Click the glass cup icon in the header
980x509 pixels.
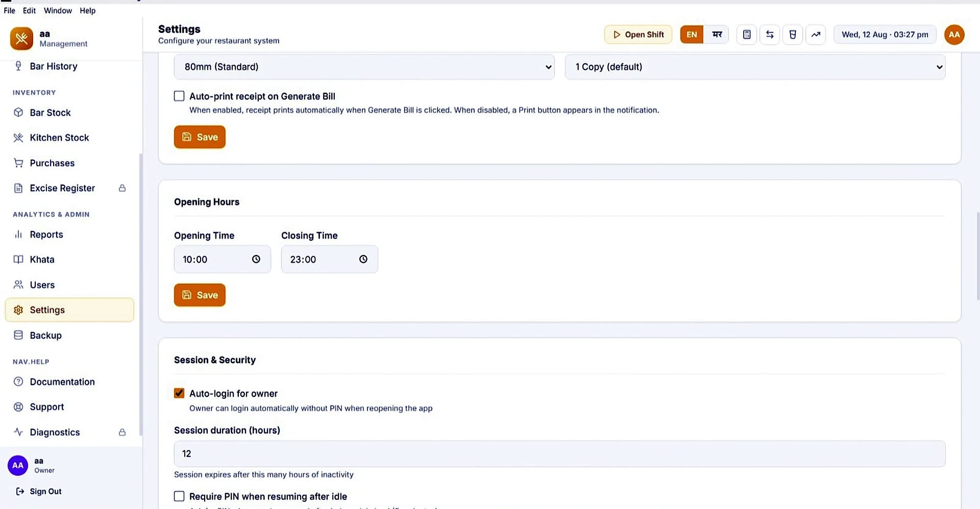tap(793, 35)
